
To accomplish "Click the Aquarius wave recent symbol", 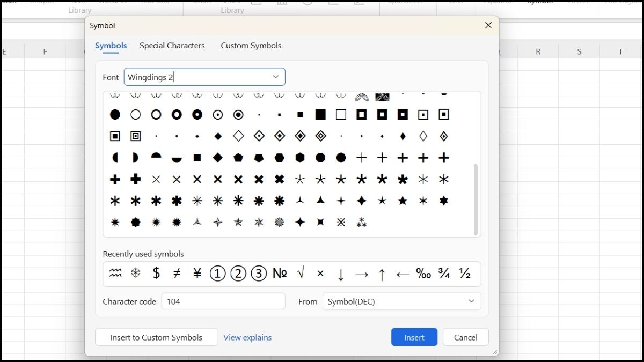I will [x=115, y=274].
